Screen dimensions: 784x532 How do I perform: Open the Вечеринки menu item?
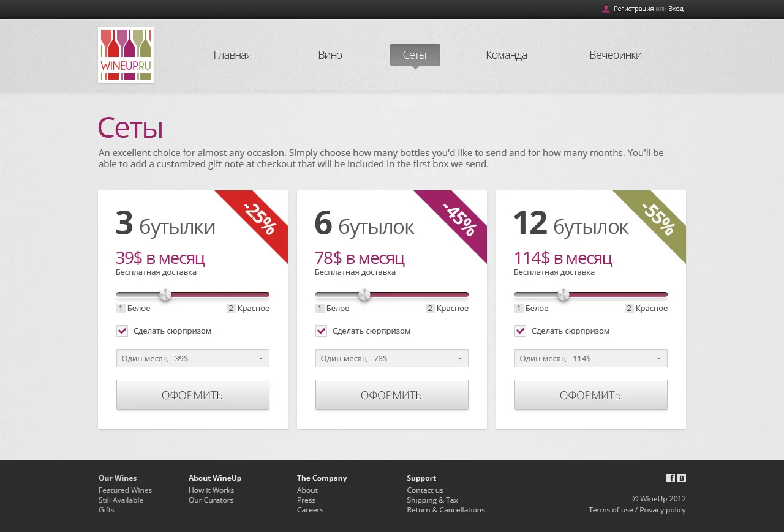pos(616,55)
